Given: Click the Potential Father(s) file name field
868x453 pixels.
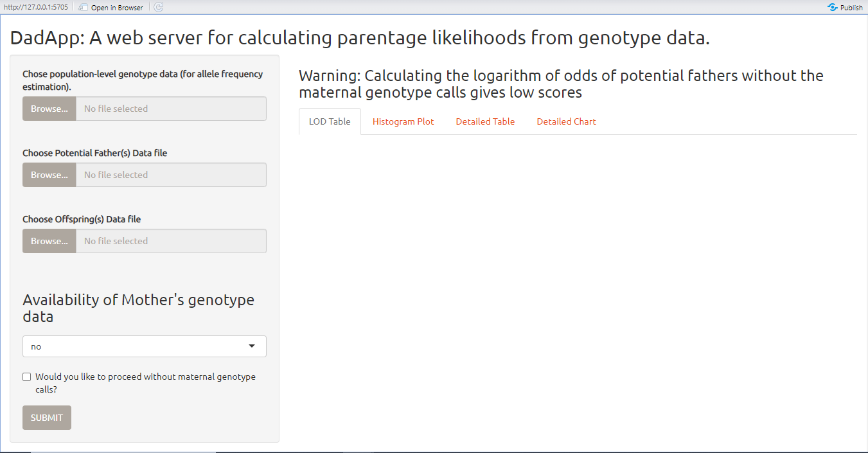Looking at the screenshot, I should [171, 175].
